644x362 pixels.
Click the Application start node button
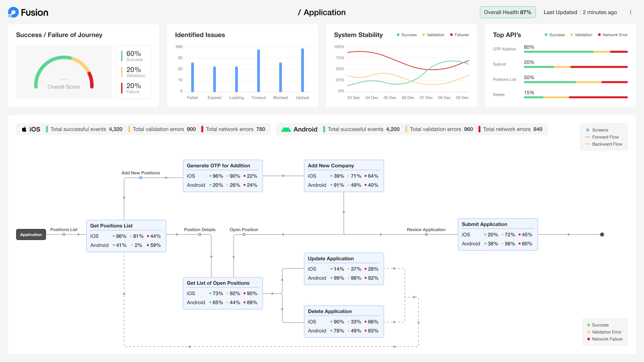coord(31,234)
